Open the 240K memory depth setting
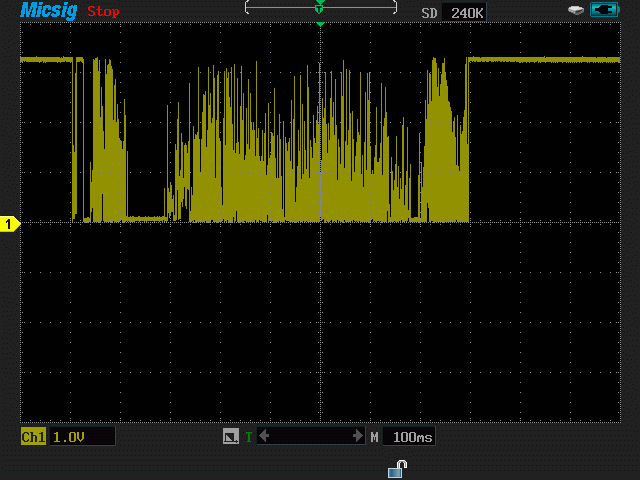The height and width of the screenshot is (480, 640). point(467,12)
